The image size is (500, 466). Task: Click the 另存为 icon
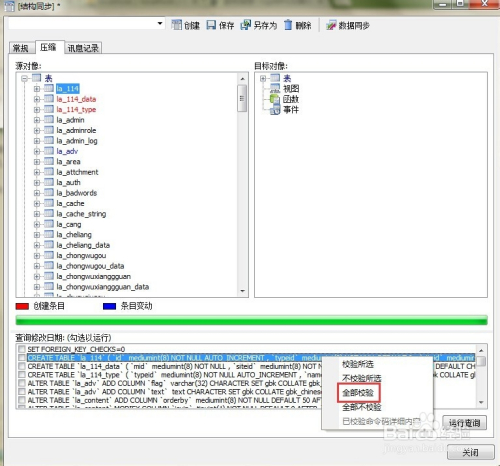[246, 25]
